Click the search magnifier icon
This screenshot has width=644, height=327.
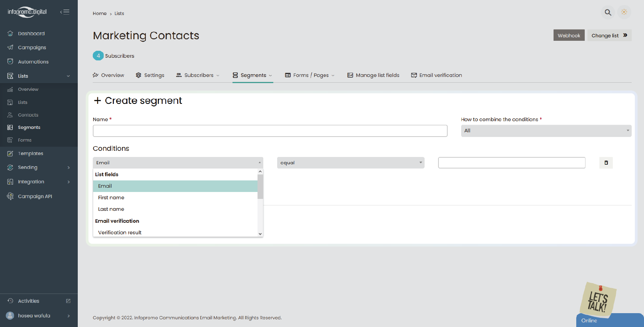pos(608,12)
